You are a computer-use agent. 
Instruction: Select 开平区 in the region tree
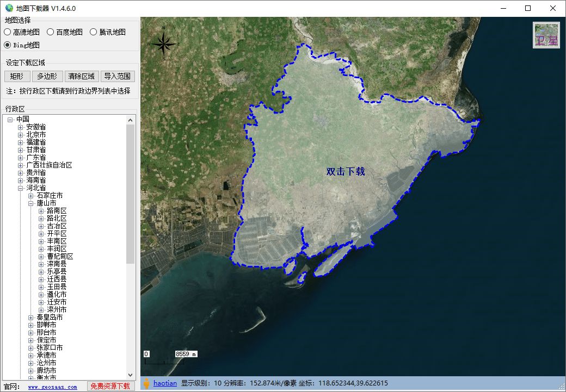(57, 234)
